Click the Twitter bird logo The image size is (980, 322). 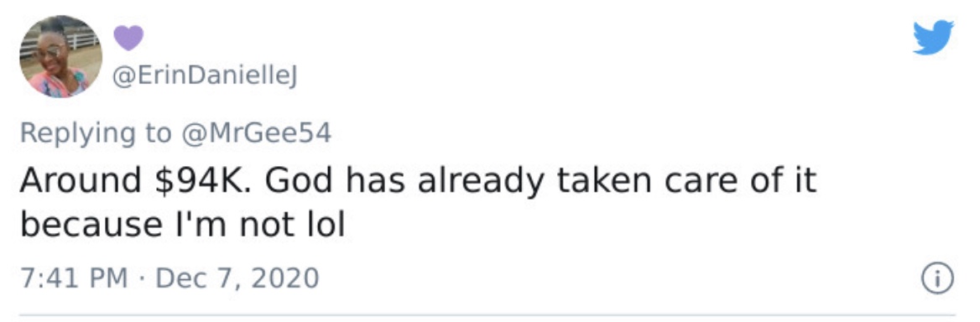933,38
